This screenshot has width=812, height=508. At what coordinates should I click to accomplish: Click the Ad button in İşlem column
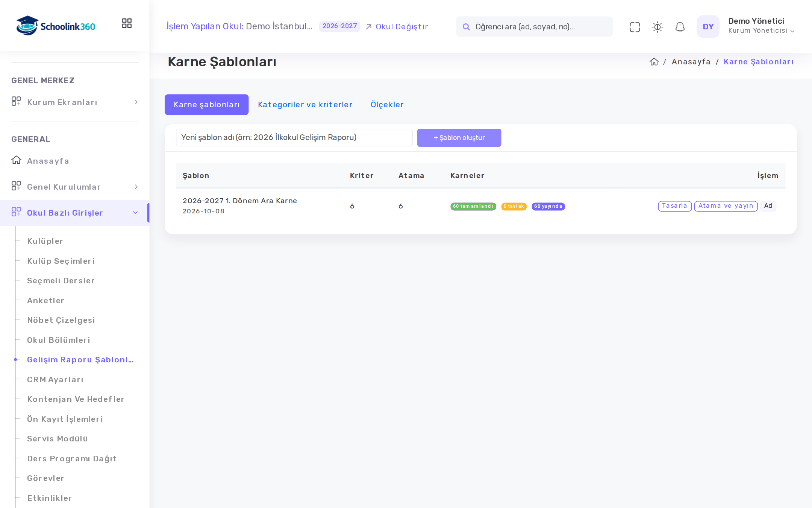[768, 206]
